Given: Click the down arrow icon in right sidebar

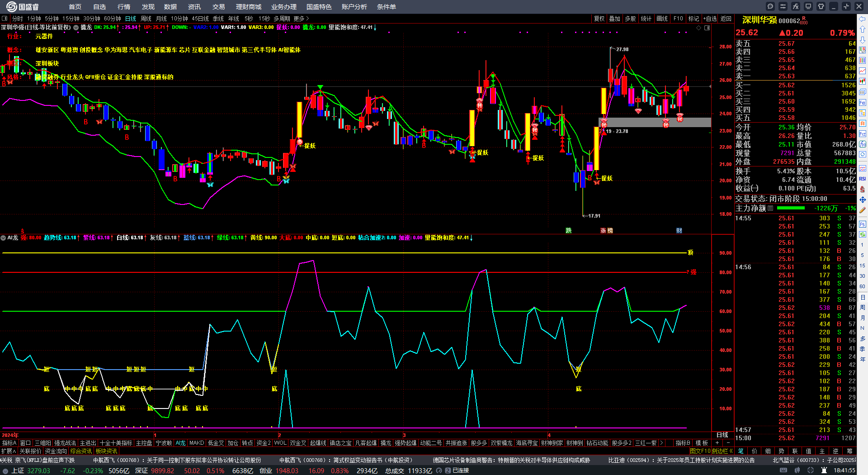Looking at the screenshot, I should pos(863,40).
